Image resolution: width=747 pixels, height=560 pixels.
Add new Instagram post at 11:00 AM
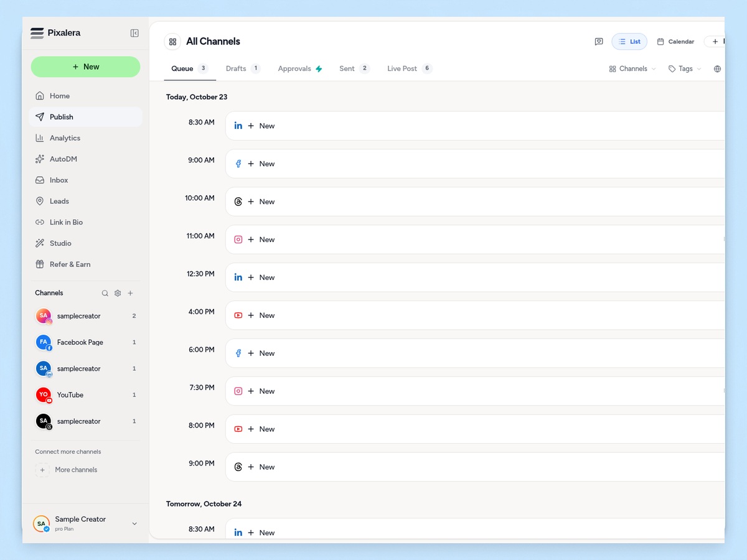pyautogui.click(x=475, y=240)
